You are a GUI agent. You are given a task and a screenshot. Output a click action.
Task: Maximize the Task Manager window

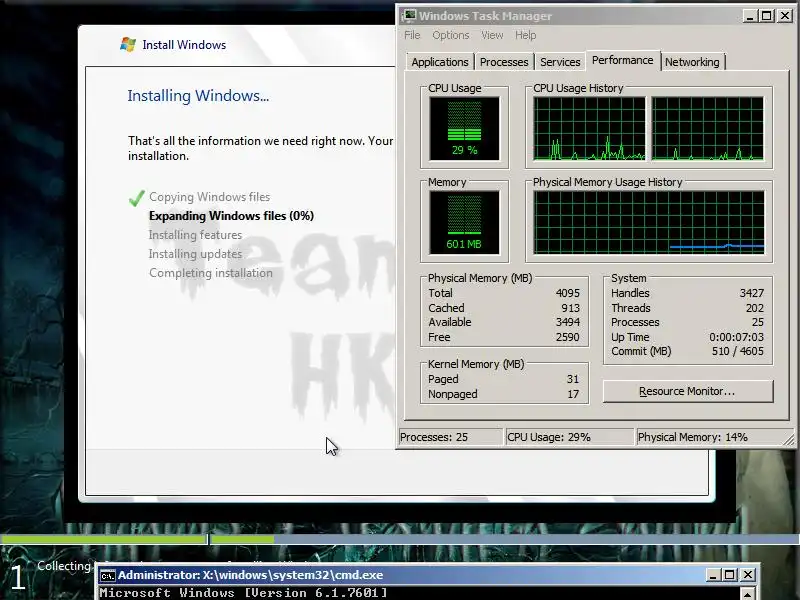(766, 16)
